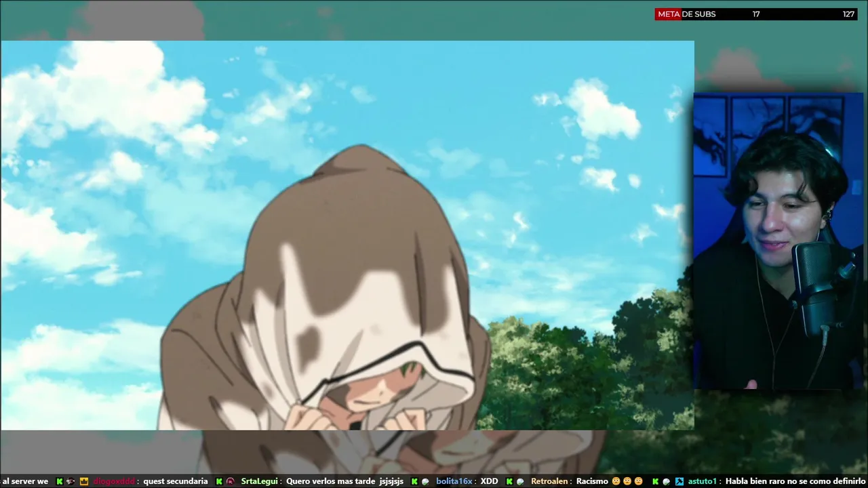Click the username SrtaLegui in the ticker
Screen dimensions: 868x488
pyautogui.click(x=260, y=481)
